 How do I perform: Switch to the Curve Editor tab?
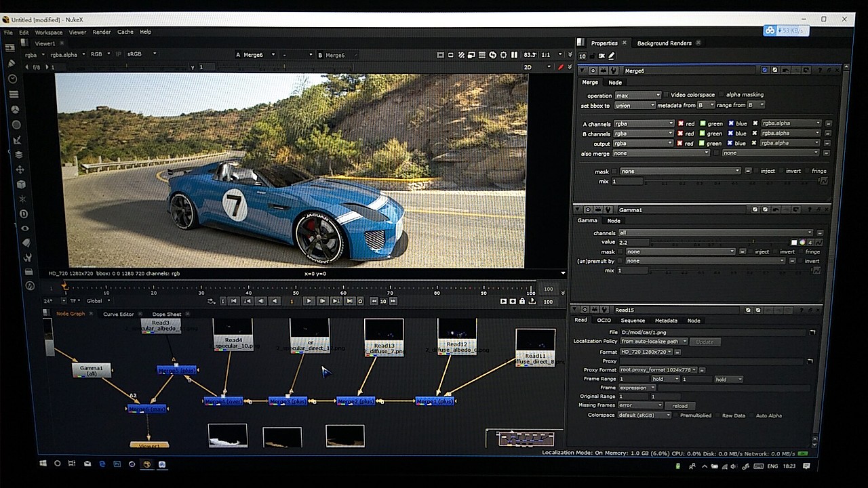(119, 314)
